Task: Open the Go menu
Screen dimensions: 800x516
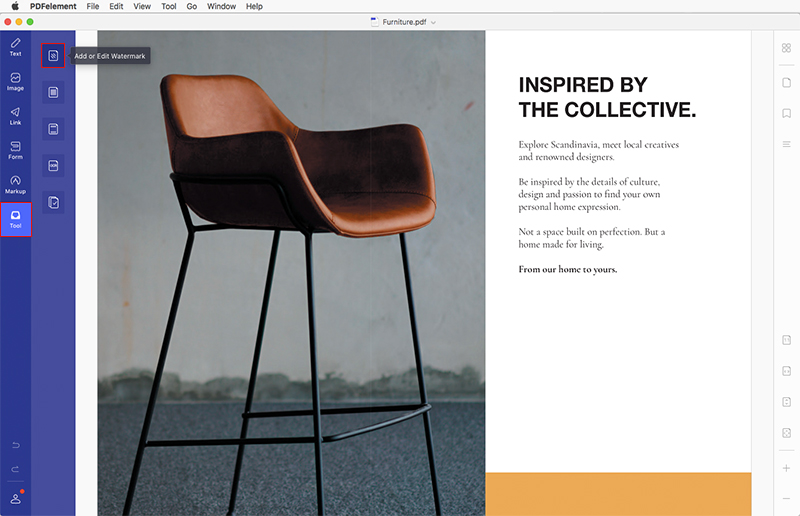Action: pos(192,6)
